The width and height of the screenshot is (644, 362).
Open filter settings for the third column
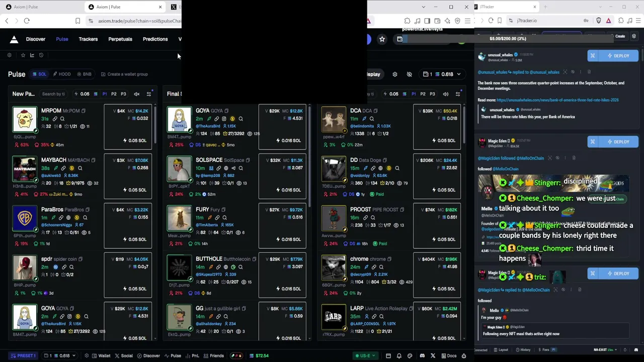pyautogui.click(x=458, y=94)
